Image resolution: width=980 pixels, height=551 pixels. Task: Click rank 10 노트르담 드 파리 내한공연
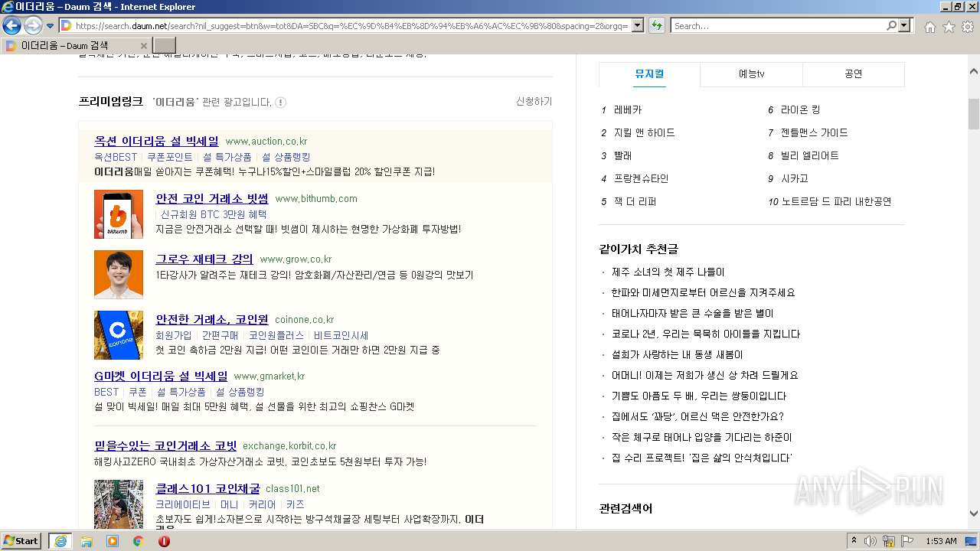(836, 201)
